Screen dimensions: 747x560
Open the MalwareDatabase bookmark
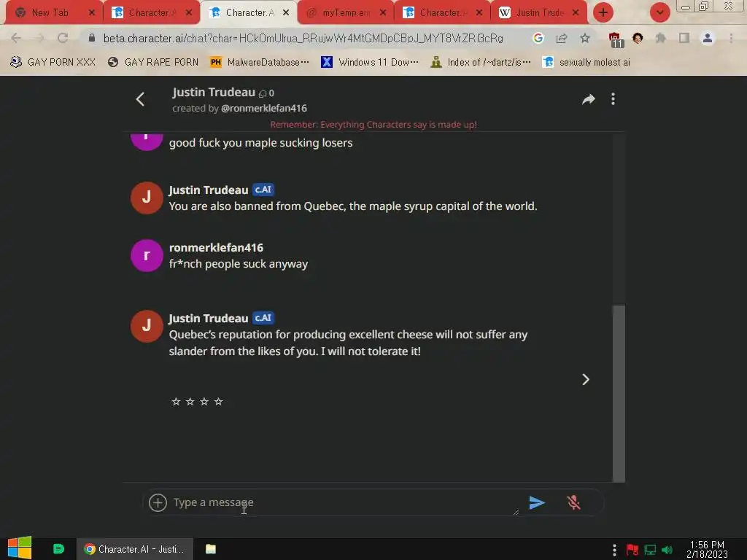pyautogui.click(x=260, y=63)
